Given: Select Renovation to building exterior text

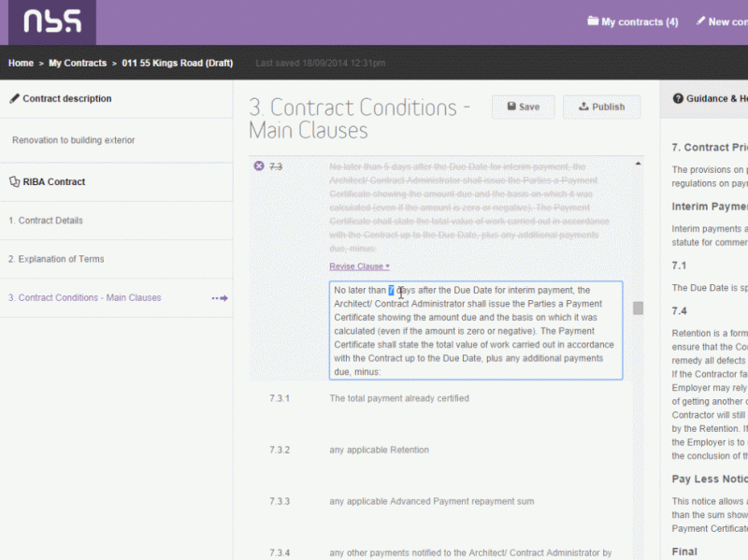Looking at the screenshot, I should pyautogui.click(x=74, y=140).
